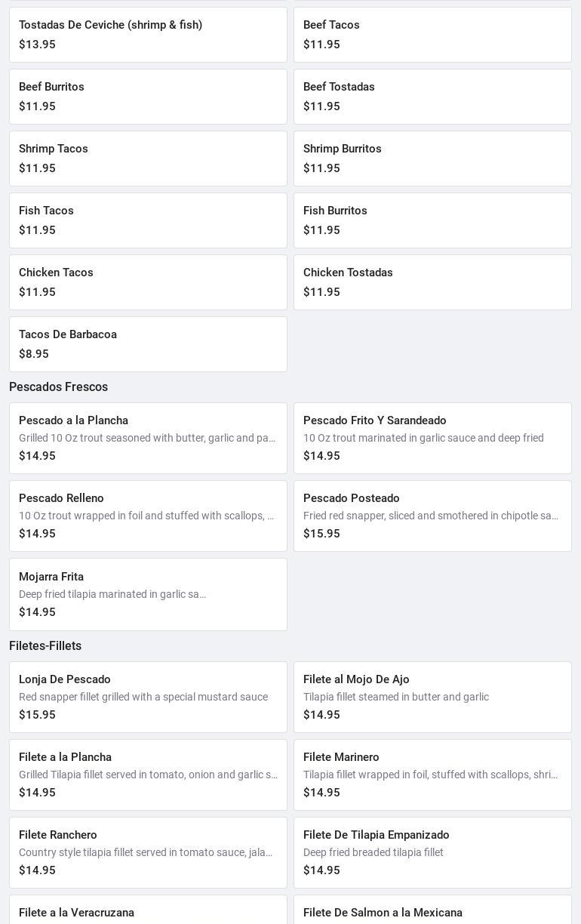581x924 pixels.
Task: Select the Tostadas De Ceviche menu item
Action: pos(148,35)
